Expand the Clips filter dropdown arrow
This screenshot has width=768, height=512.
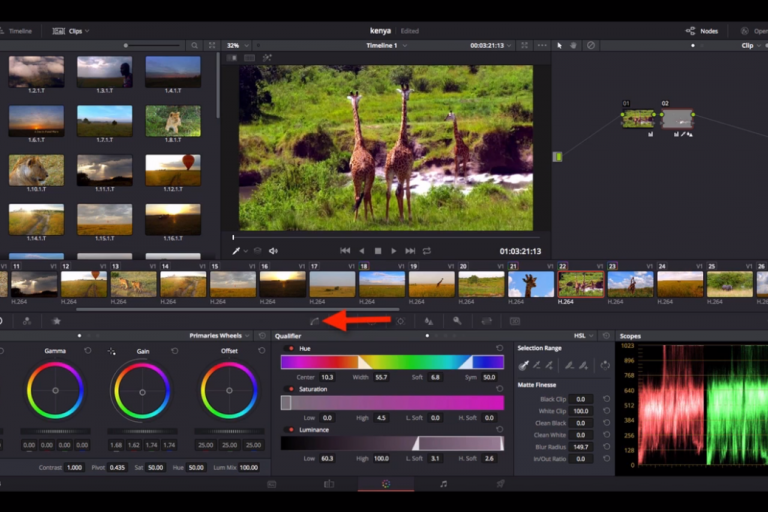[x=87, y=31]
